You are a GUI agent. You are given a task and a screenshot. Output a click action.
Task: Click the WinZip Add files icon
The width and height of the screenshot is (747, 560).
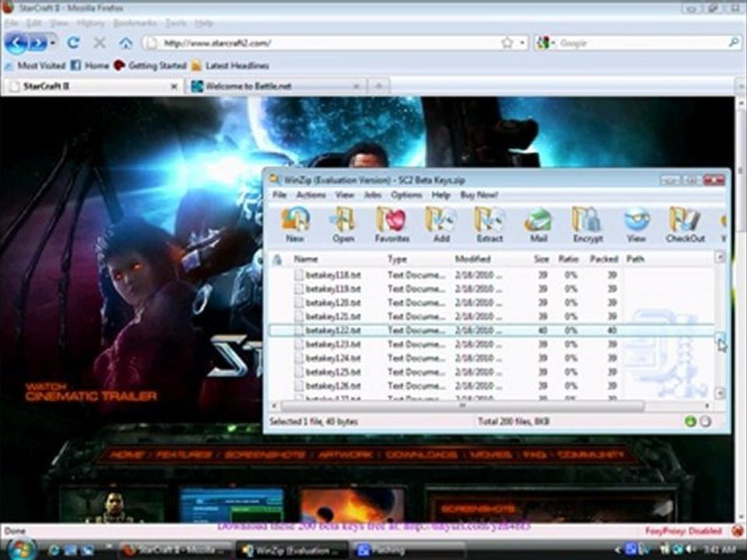click(x=441, y=225)
